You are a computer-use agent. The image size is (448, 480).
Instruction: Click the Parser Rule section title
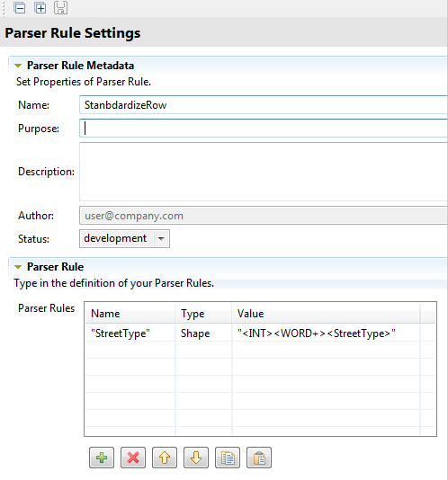coord(55,267)
